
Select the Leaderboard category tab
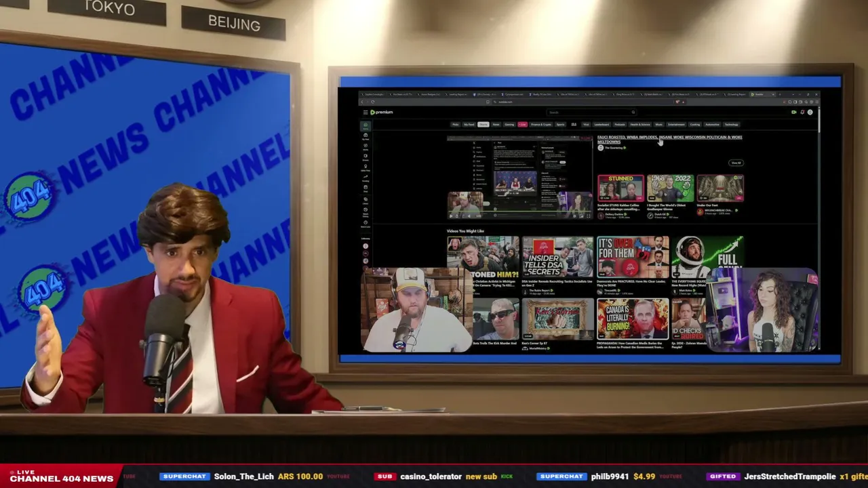tap(601, 125)
